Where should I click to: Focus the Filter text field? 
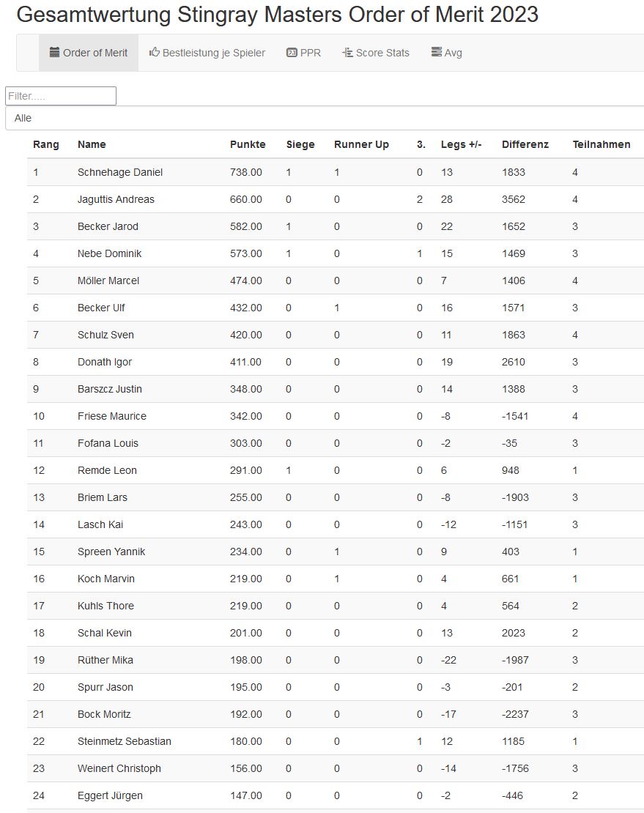click(x=61, y=96)
